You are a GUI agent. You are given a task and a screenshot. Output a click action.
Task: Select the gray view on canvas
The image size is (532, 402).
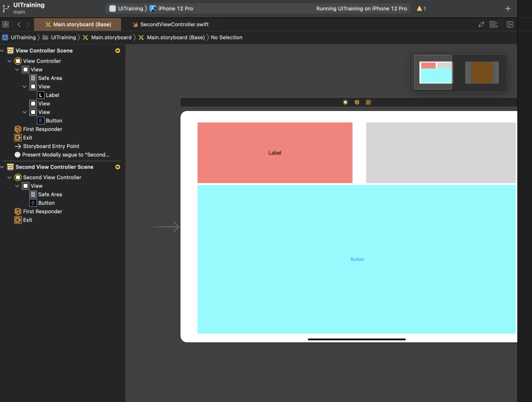click(x=441, y=152)
